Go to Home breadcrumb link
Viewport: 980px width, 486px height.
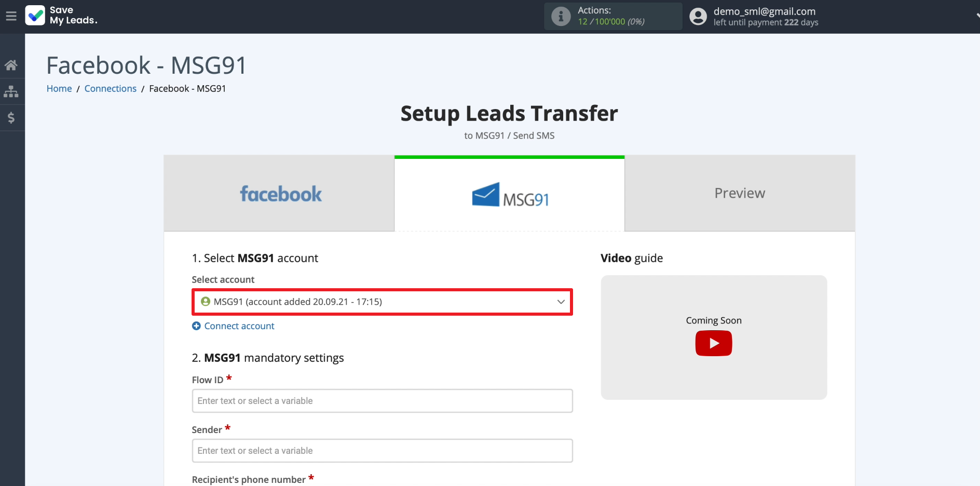pyautogui.click(x=59, y=89)
